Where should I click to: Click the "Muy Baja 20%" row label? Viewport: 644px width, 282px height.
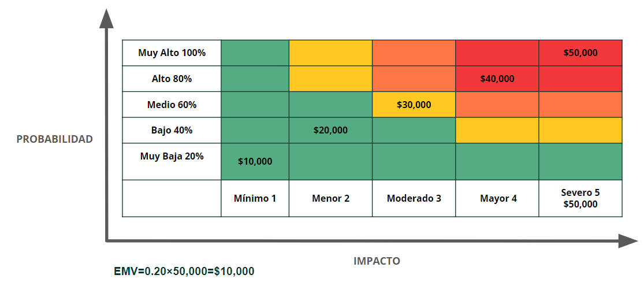(x=172, y=156)
